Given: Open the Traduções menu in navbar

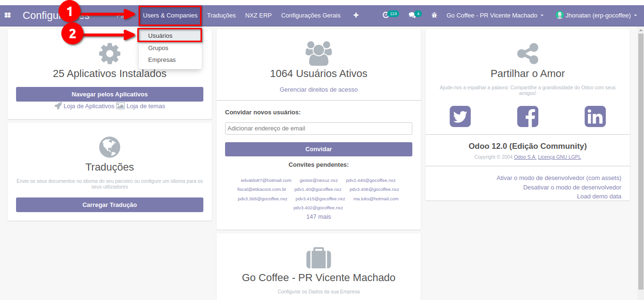Looking at the screenshot, I should 221,16.
